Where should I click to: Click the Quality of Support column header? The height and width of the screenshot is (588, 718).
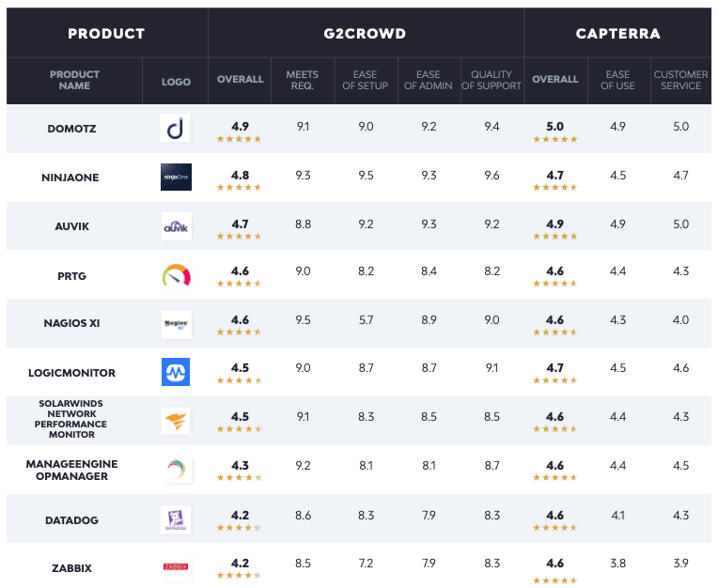click(492, 80)
